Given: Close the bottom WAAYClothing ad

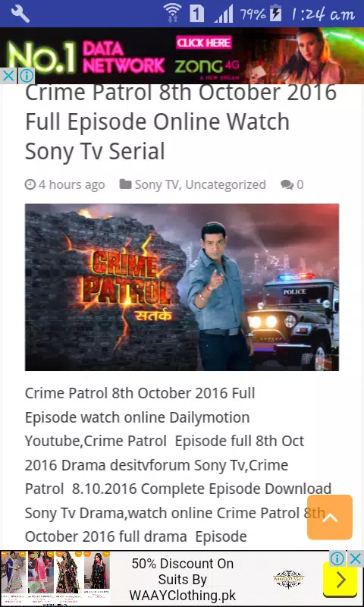Looking at the screenshot, I should [x=355, y=558].
